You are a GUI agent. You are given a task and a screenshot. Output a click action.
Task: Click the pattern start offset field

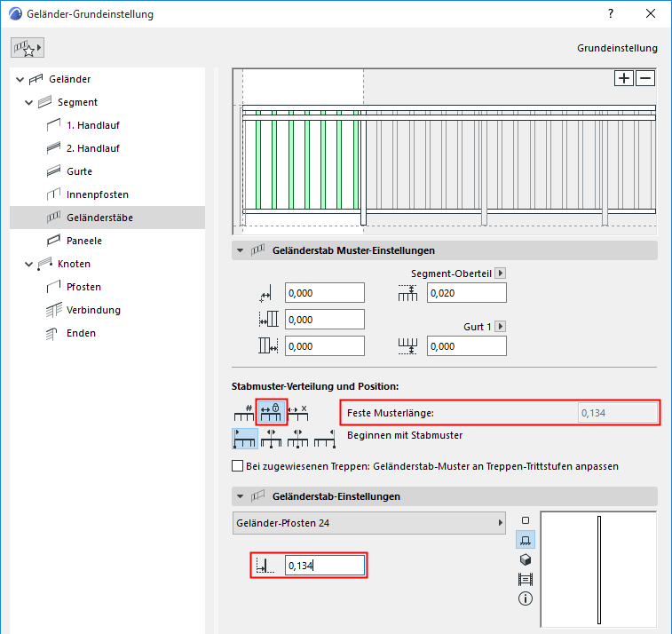click(325, 293)
